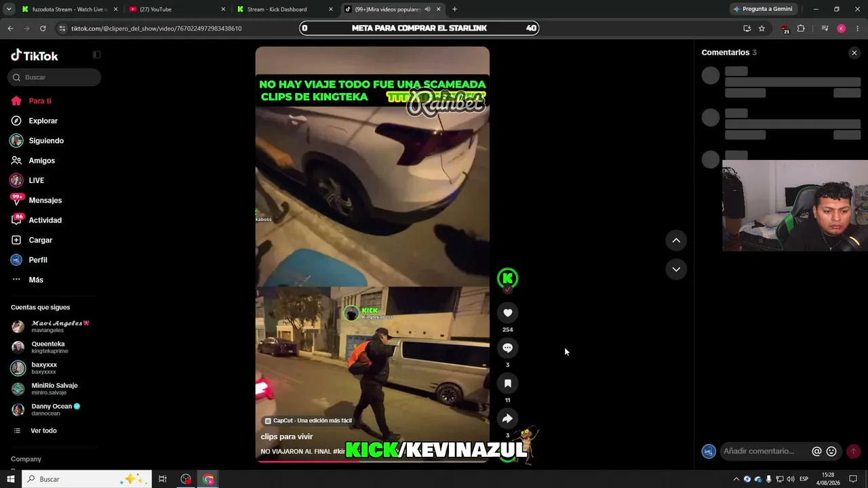Insert an @ mention in the comment
The width and height of the screenshot is (868, 488).
pyautogui.click(x=816, y=451)
